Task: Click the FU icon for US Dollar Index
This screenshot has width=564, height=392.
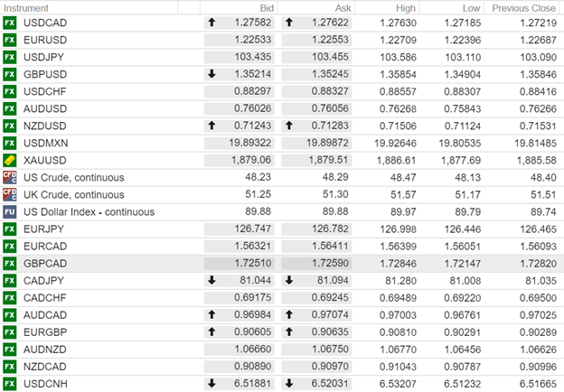Action: [x=10, y=211]
